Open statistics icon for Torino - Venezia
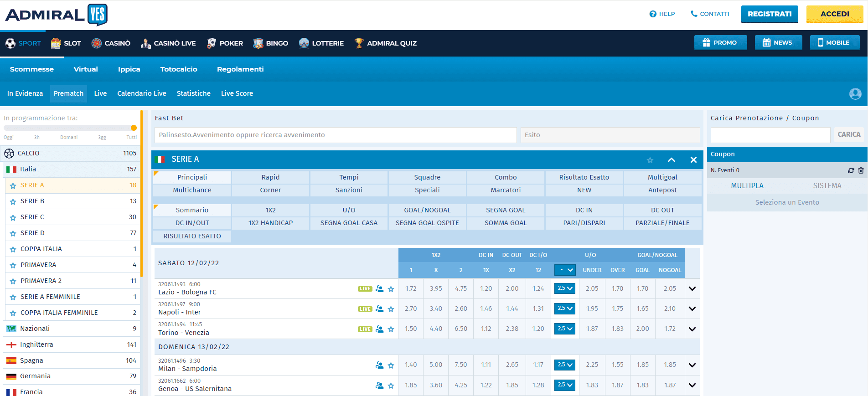This screenshot has width=868, height=396. pos(379,329)
